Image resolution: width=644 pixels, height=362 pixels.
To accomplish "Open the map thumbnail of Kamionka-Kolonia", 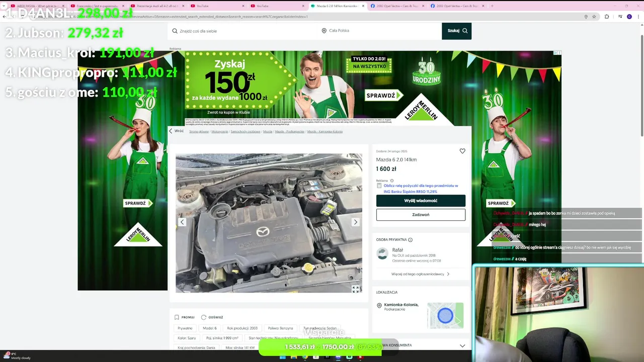I will (445, 315).
